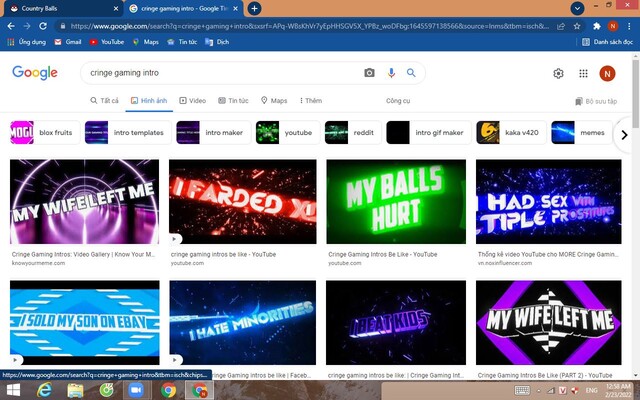
Task: Open the YouTube bookmark
Action: pos(107,42)
